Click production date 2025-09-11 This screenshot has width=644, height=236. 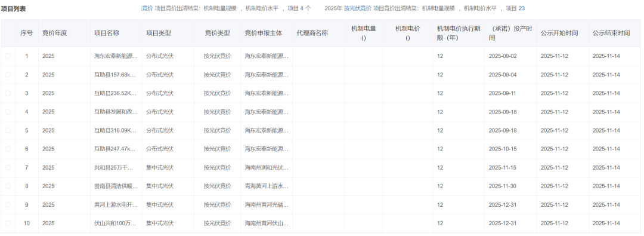pyautogui.click(x=503, y=93)
